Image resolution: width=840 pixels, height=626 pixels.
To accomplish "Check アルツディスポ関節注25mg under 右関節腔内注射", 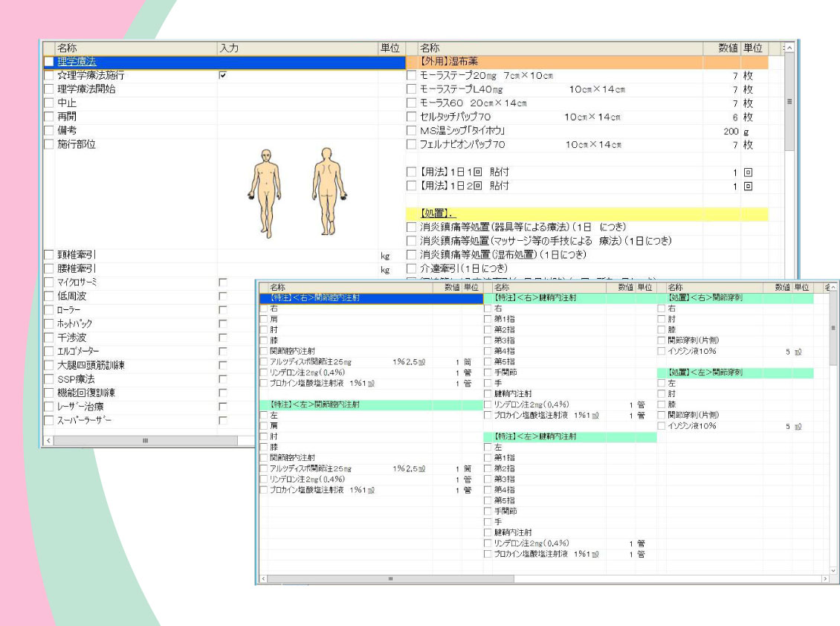I will tap(264, 361).
